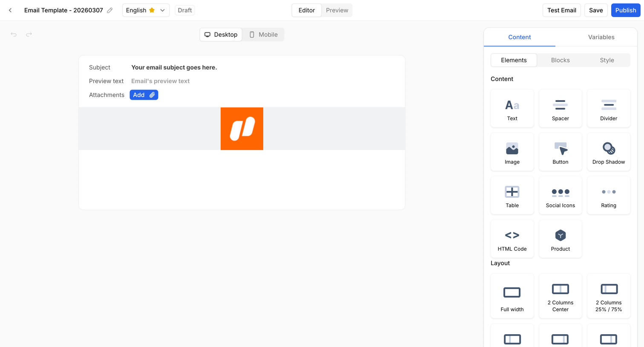Add the Social Icons element

(x=560, y=196)
